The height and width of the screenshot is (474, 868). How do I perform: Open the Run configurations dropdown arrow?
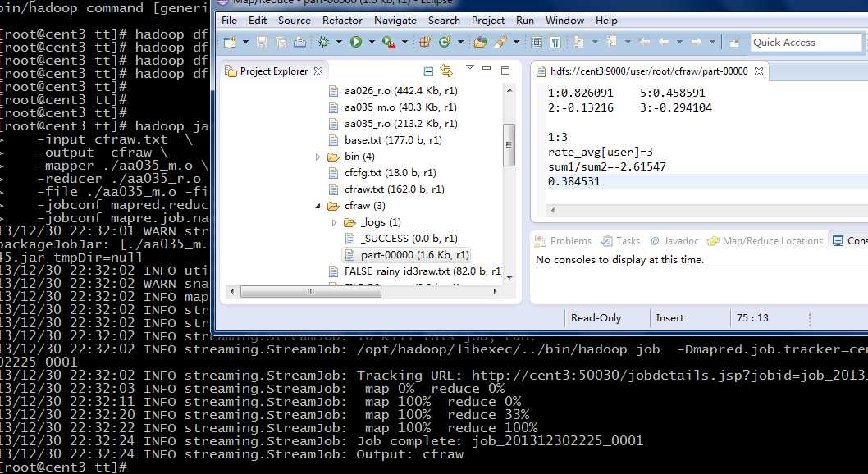[372, 42]
